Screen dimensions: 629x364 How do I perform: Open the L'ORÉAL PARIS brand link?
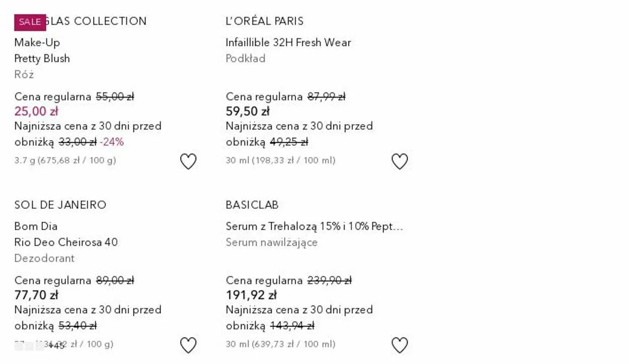[265, 21]
